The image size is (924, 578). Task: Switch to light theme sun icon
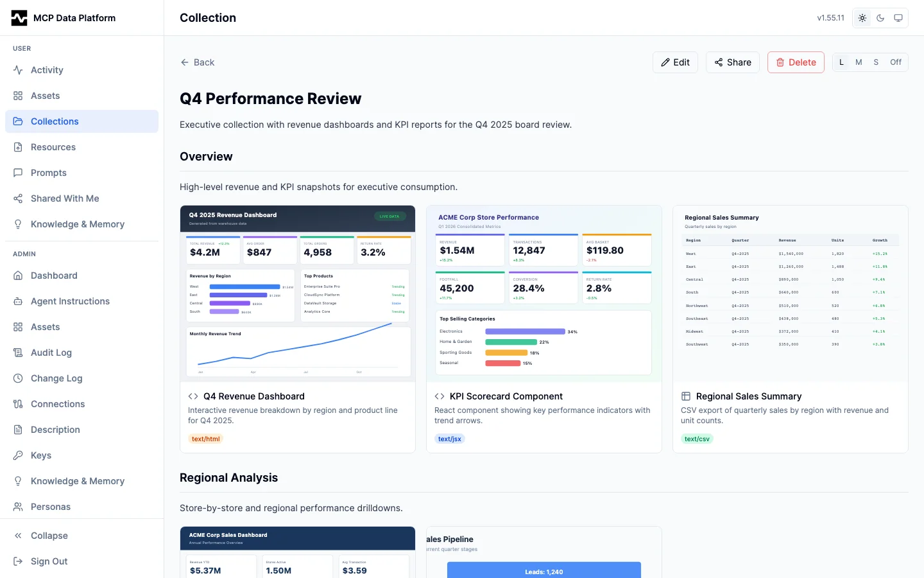pos(862,18)
